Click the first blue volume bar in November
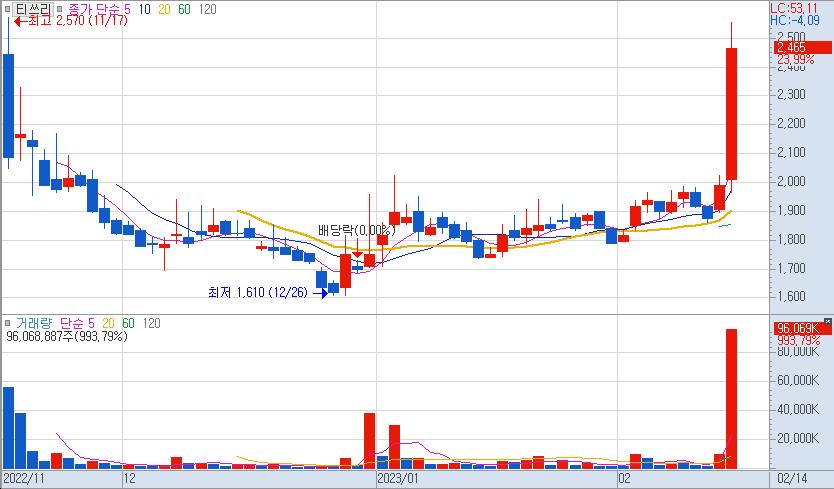 click(9, 428)
